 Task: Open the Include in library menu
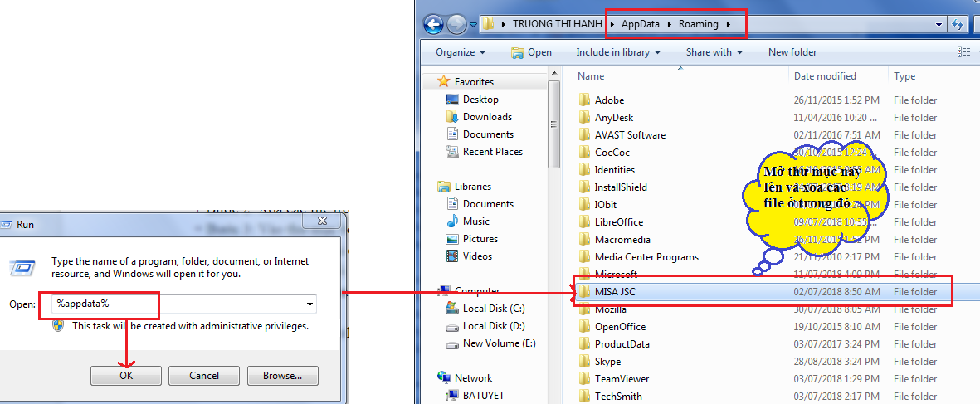618,52
